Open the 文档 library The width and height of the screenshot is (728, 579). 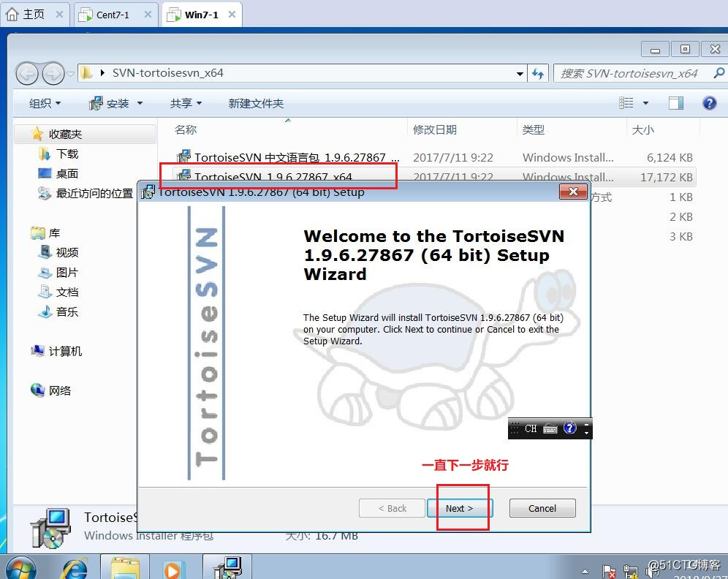tap(58, 292)
